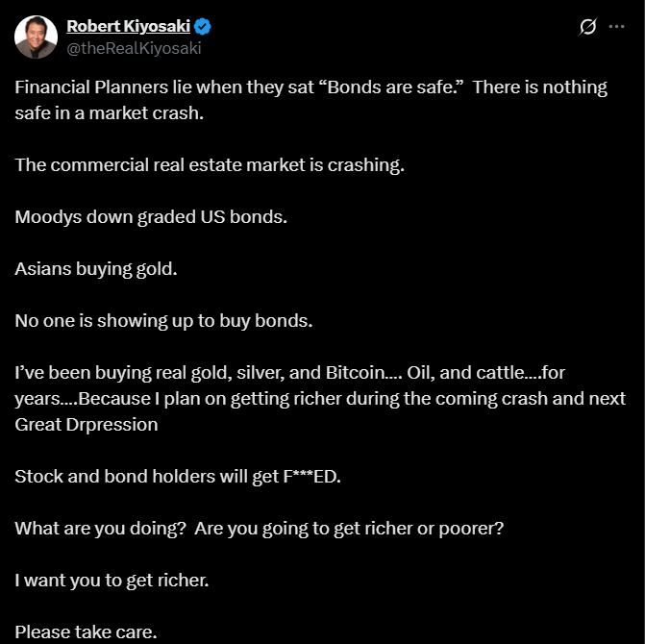Open Robert Kiyosaki's profile picture

click(36, 37)
